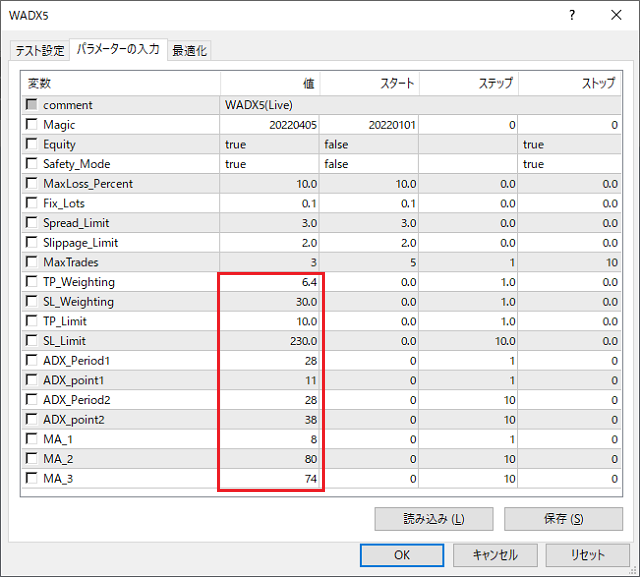Screen dimensions: 640x577
Task: Click Safety_Mode start cell false
Action: click(369, 164)
